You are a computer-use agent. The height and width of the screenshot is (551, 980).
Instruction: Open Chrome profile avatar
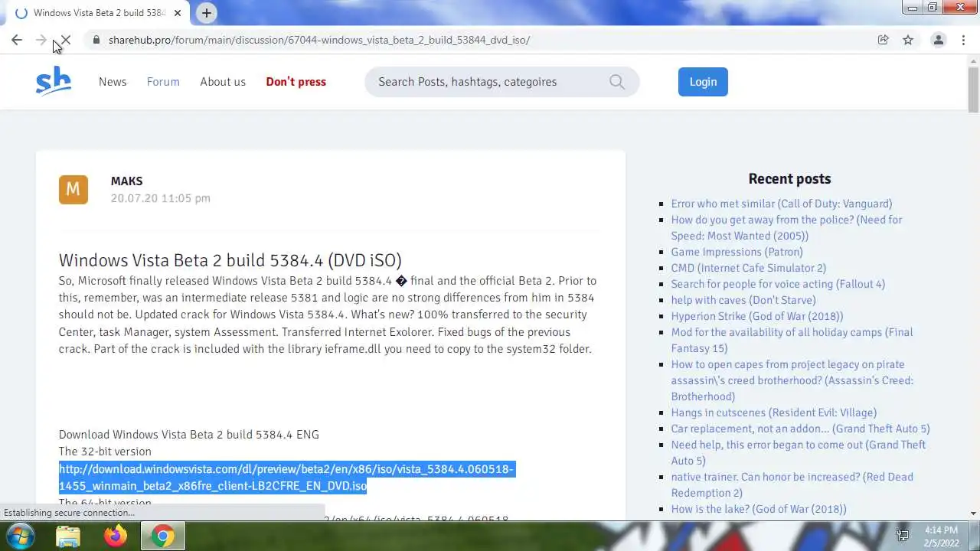pyautogui.click(x=939, y=40)
